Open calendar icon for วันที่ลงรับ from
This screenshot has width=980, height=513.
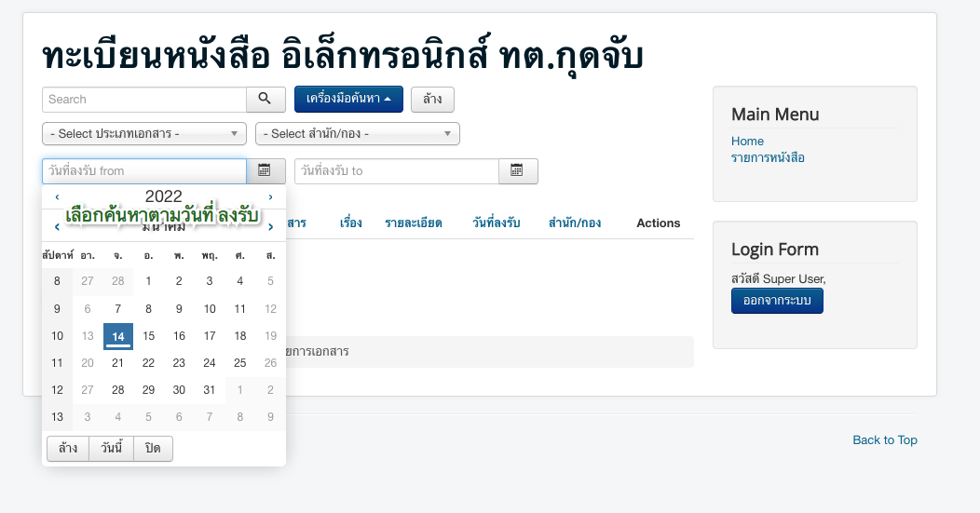pyautogui.click(x=265, y=171)
